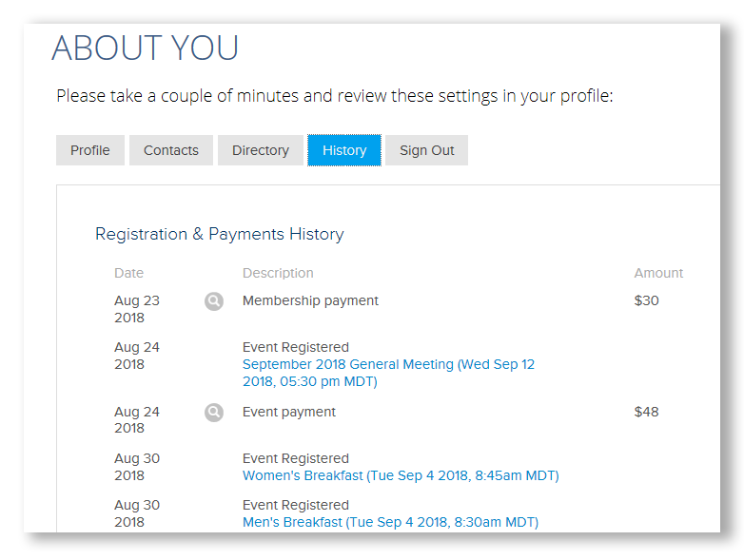Open the Contacts tab
The width and height of the screenshot is (744, 560).
click(x=171, y=150)
